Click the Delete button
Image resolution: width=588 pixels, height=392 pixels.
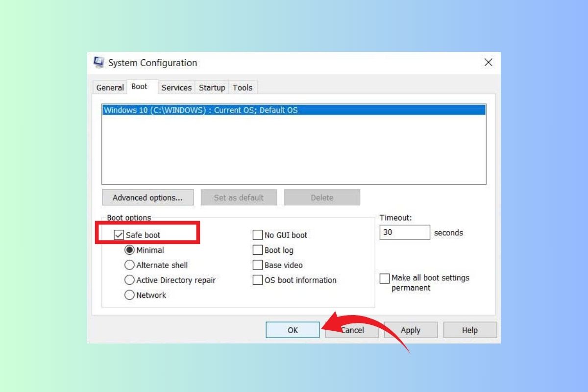[x=322, y=197]
